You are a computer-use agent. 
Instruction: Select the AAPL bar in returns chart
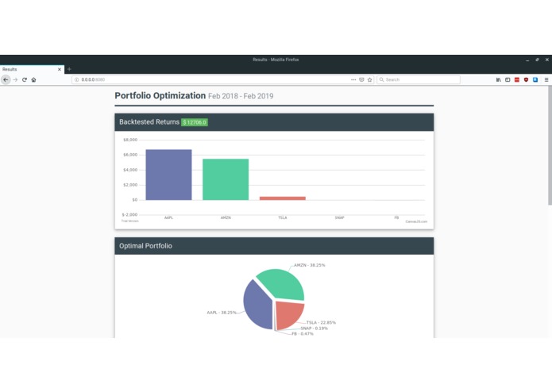click(x=168, y=175)
